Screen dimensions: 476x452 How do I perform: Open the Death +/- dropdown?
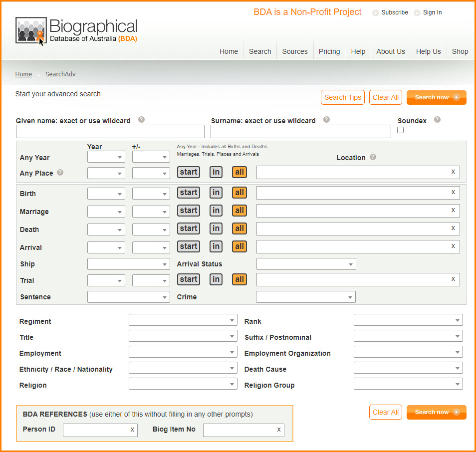[151, 229]
